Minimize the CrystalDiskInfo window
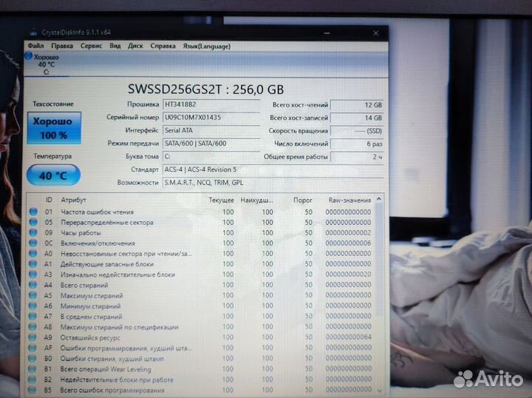 327,33
